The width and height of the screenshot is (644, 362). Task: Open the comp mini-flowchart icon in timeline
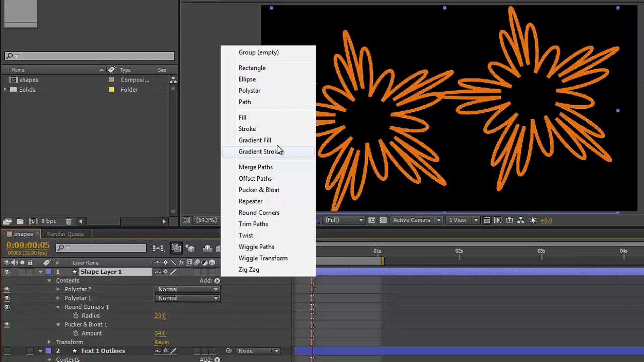pos(158,248)
